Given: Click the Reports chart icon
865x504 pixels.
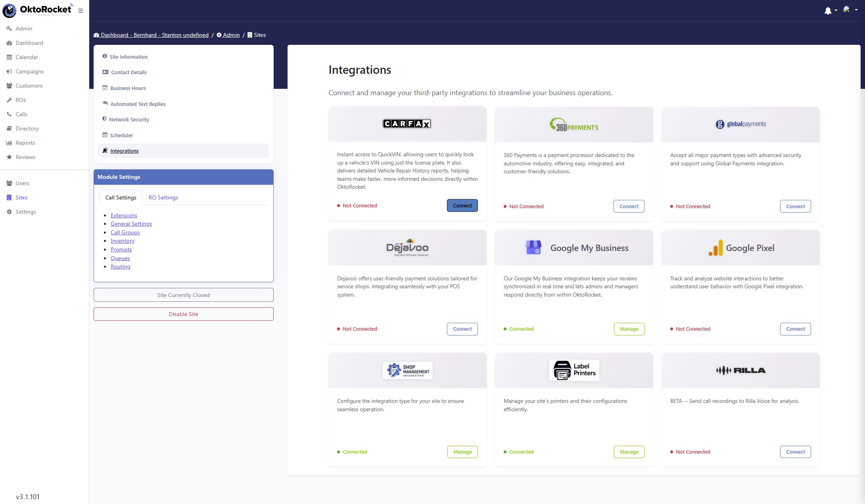Looking at the screenshot, I should pyautogui.click(x=9, y=143).
